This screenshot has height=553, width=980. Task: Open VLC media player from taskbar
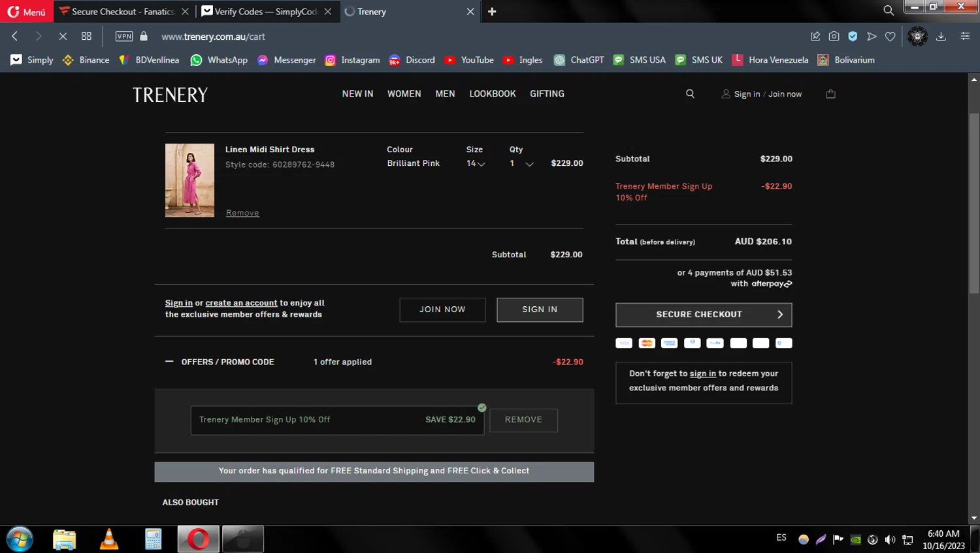click(x=109, y=539)
